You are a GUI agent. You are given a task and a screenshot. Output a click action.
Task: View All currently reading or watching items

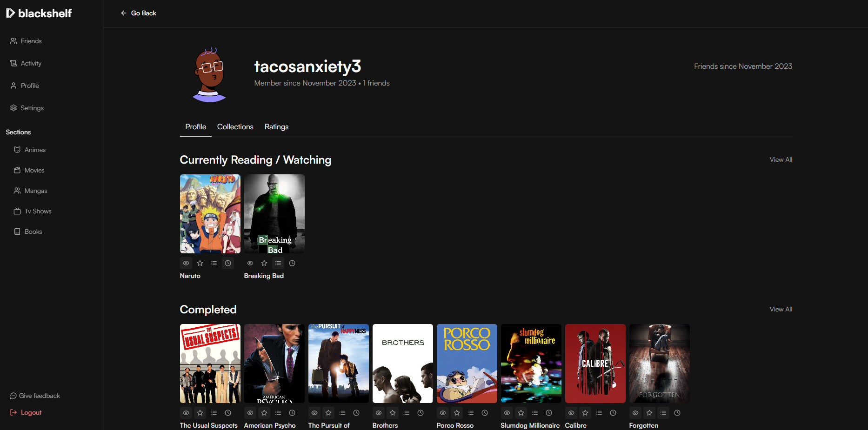(781, 159)
